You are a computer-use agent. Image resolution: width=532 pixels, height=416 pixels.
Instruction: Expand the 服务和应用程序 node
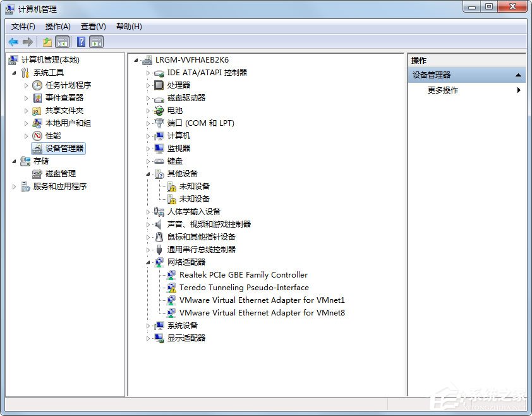coord(14,186)
